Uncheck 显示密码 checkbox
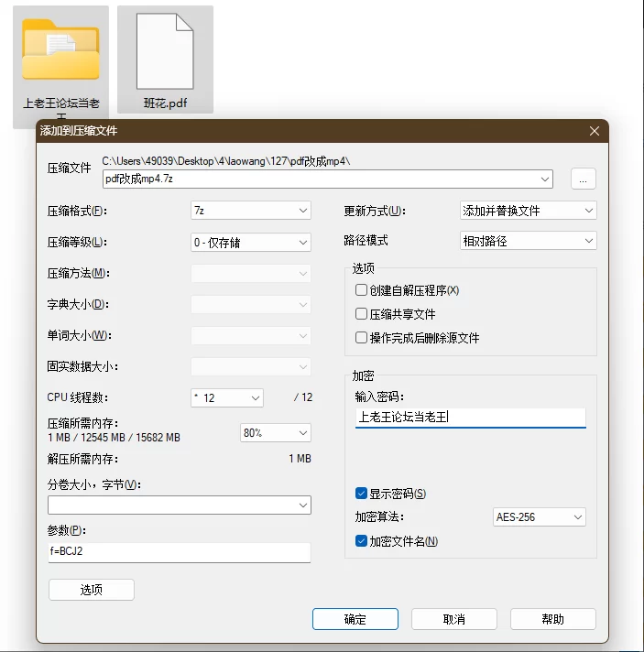This screenshot has width=644, height=652. click(x=361, y=494)
